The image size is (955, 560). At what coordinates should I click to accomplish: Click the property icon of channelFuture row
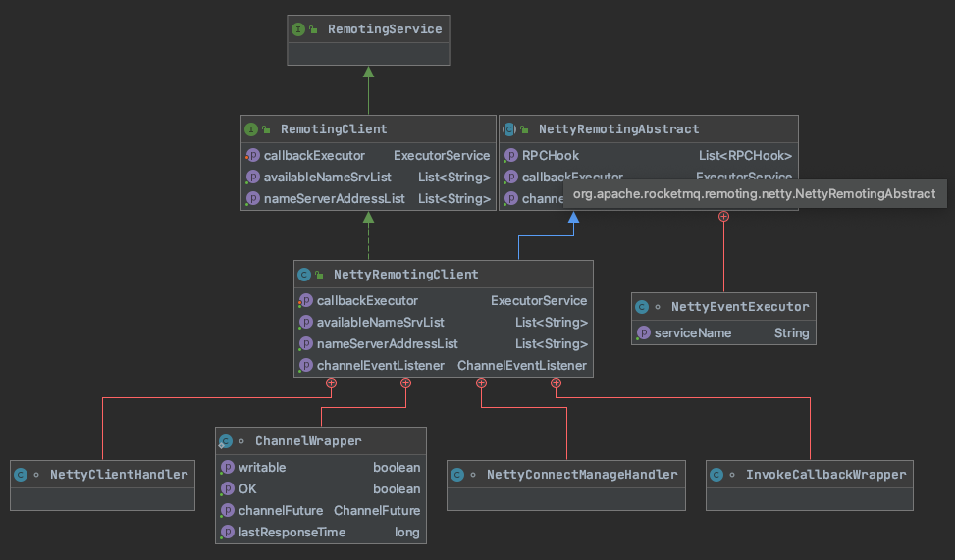click(227, 511)
